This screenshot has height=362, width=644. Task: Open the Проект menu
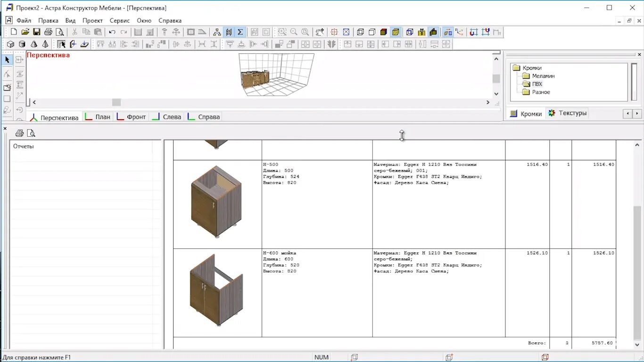[92, 21]
